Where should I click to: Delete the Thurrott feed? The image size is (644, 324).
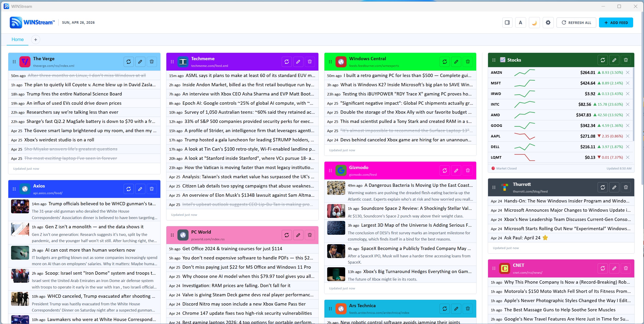click(626, 187)
